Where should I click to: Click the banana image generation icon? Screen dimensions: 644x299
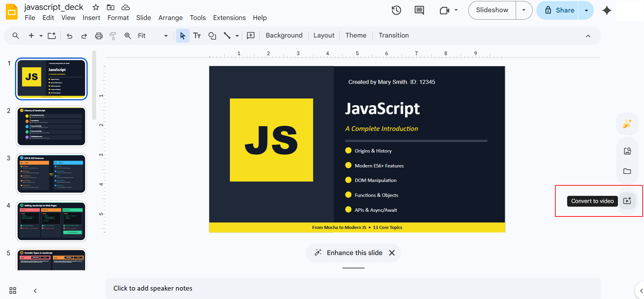pos(627,124)
